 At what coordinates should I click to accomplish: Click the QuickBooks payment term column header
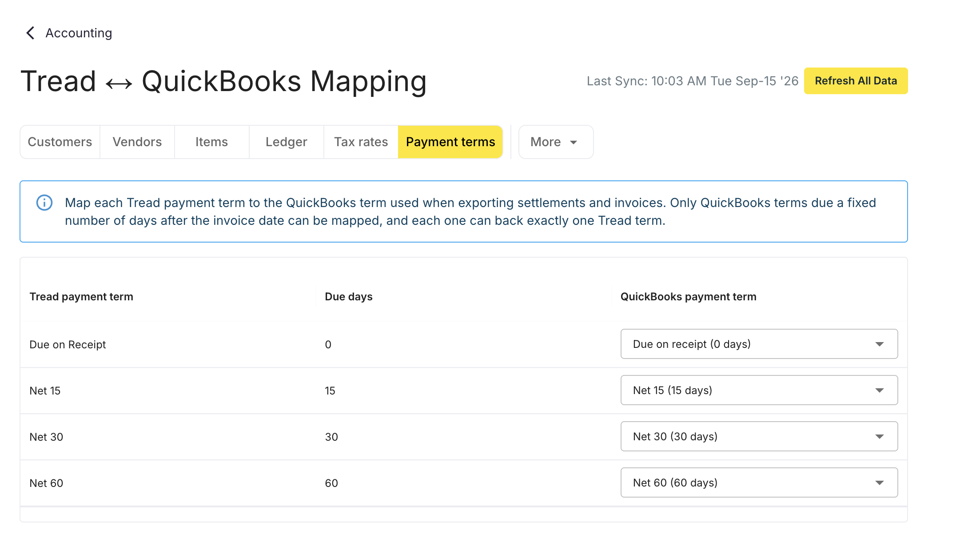pyautogui.click(x=688, y=297)
